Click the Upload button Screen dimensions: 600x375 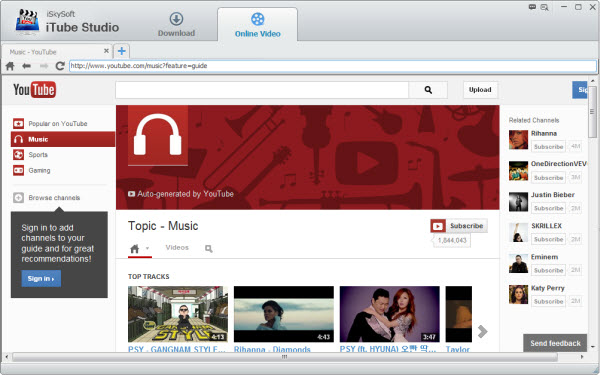[480, 90]
